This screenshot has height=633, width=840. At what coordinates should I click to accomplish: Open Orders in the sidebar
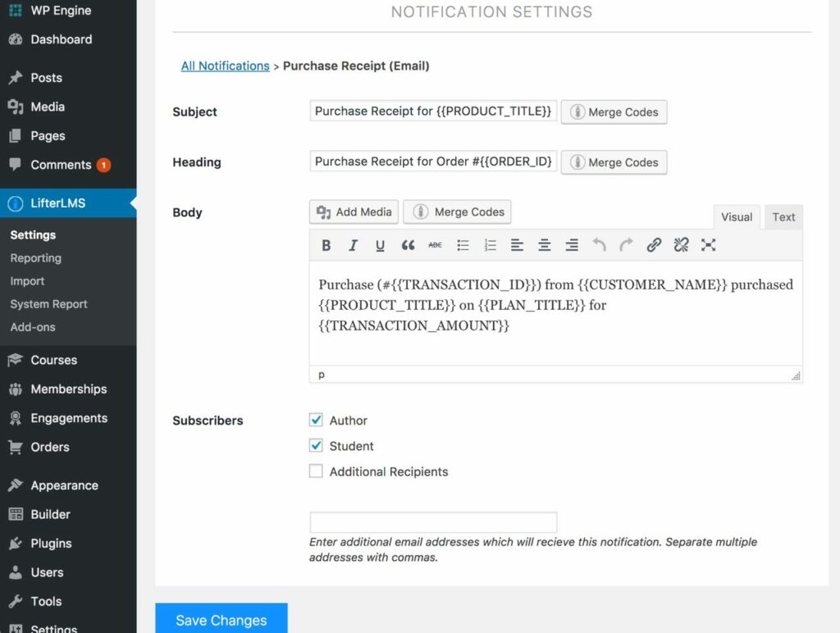tap(68, 447)
